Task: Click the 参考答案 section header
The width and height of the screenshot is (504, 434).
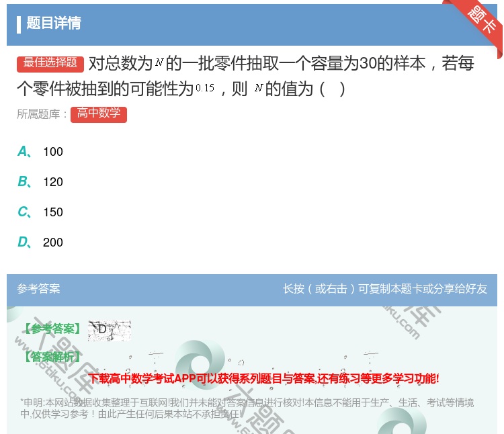Action: point(38,288)
